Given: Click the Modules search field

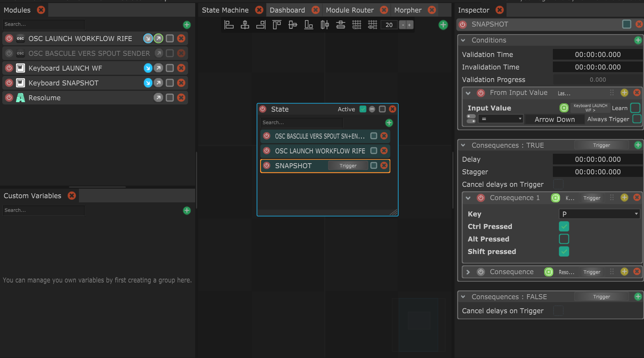Looking at the screenshot, I should (x=44, y=24).
